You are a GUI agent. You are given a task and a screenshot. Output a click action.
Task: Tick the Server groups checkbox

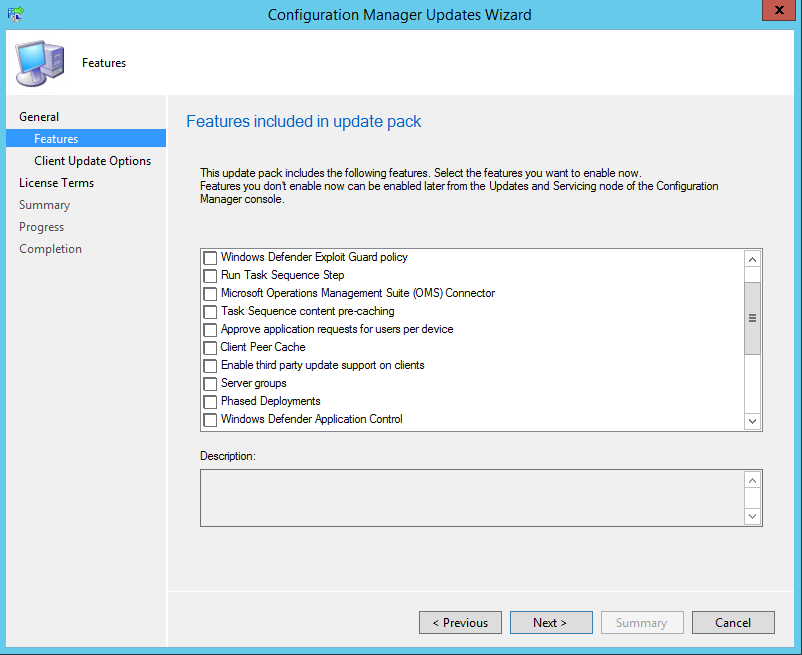(210, 383)
